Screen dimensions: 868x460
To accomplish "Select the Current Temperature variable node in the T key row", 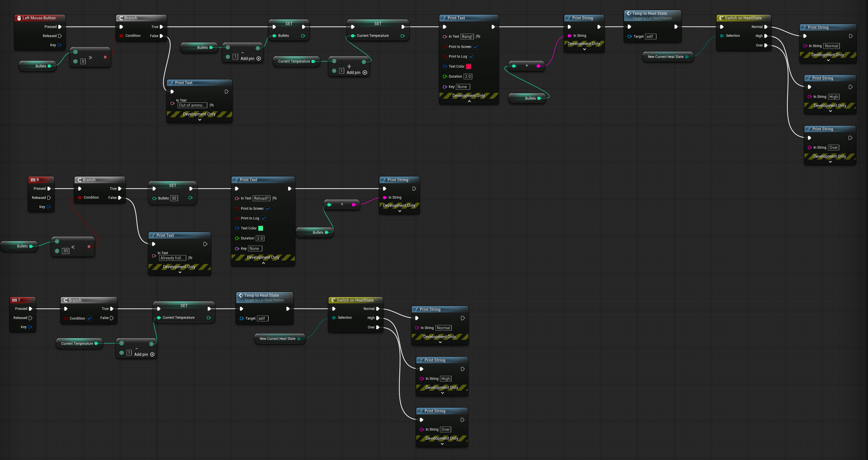I will tap(79, 344).
